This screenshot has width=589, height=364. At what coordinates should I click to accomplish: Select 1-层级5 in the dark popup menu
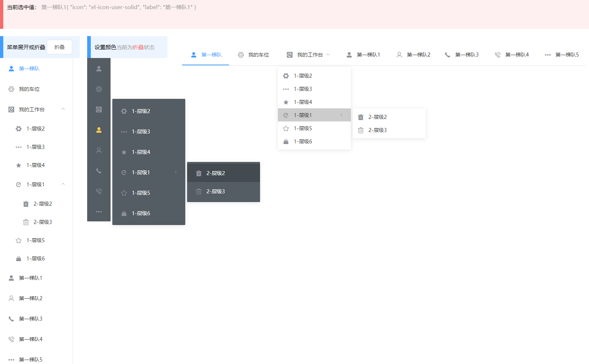tap(149, 193)
